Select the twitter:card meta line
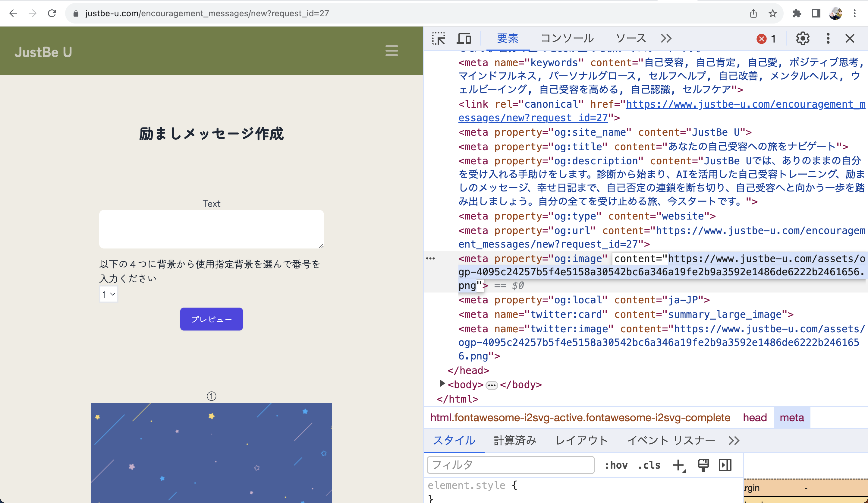Viewport: 868px width, 503px height. (x=626, y=315)
